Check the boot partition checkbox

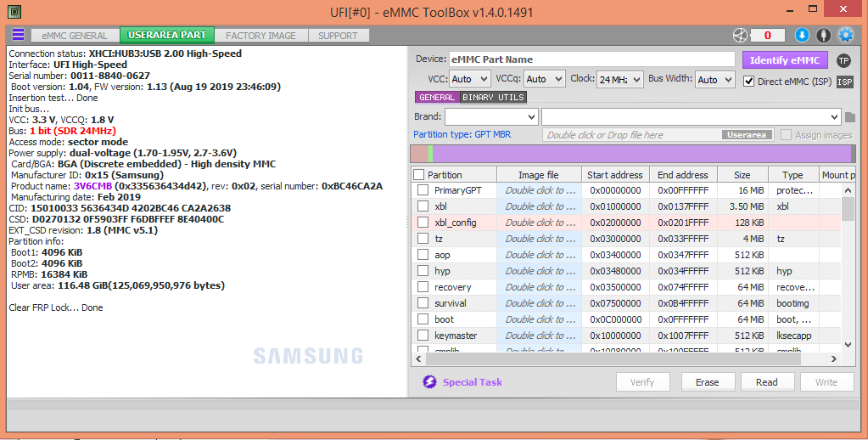click(x=423, y=319)
